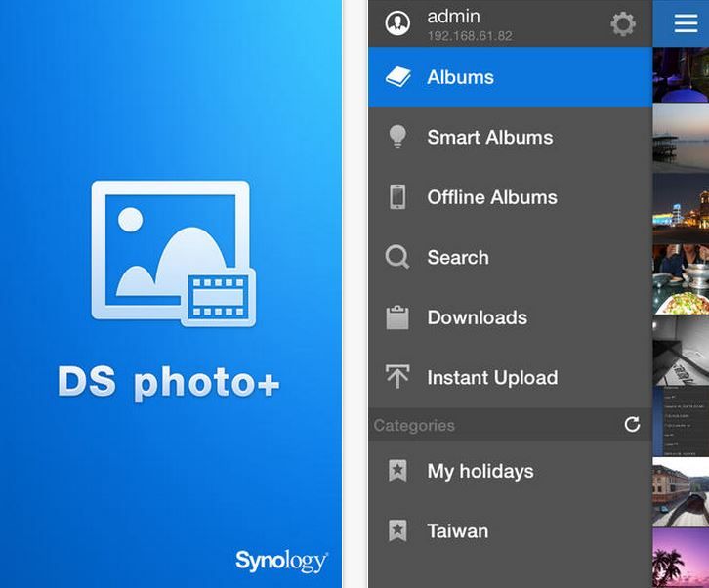Tap the hamburger menu icon

[686, 22]
